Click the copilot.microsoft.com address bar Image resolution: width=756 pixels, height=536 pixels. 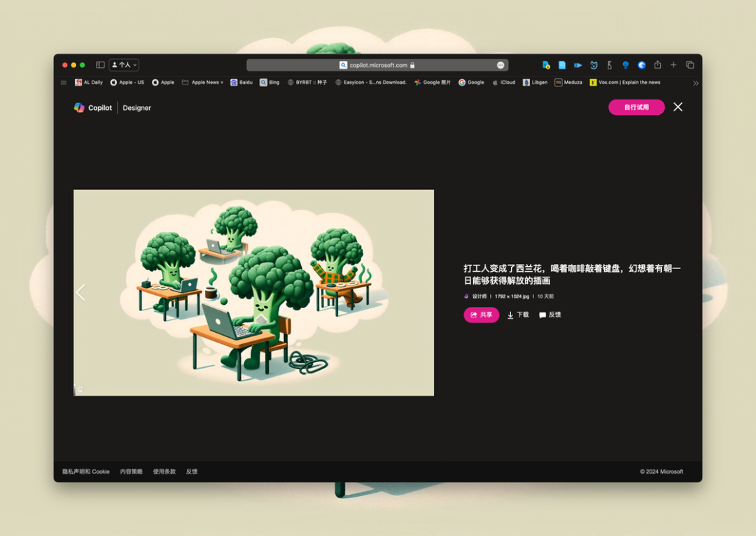pos(377,65)
